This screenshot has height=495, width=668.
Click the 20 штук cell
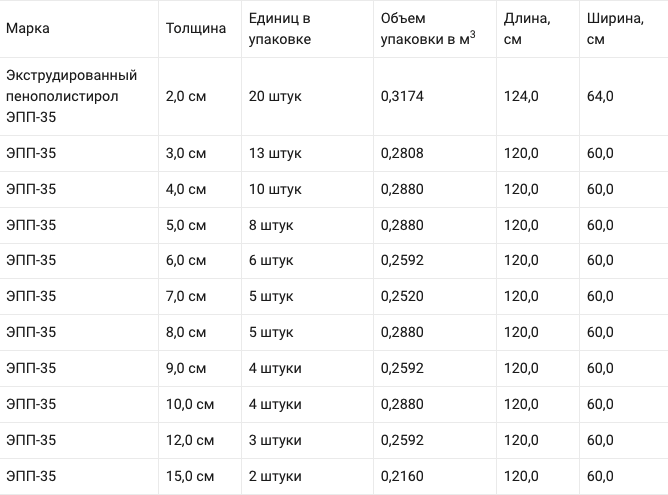coord(275,96)
